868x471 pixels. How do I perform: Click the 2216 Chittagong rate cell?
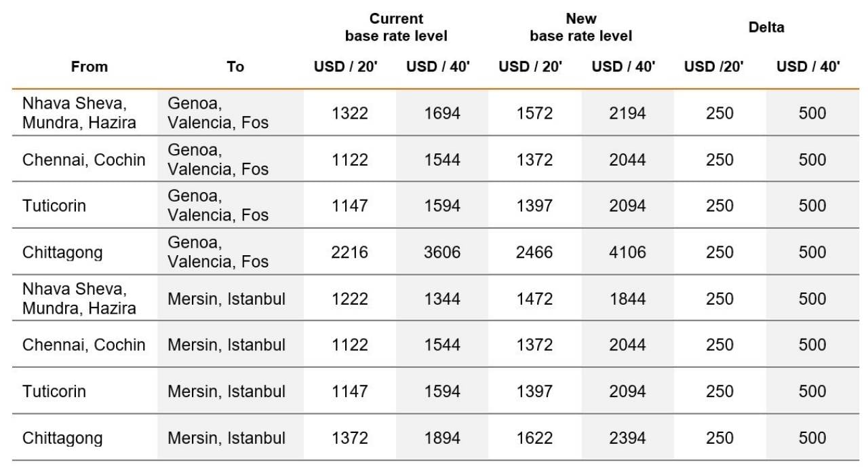(x=350, y=252)
